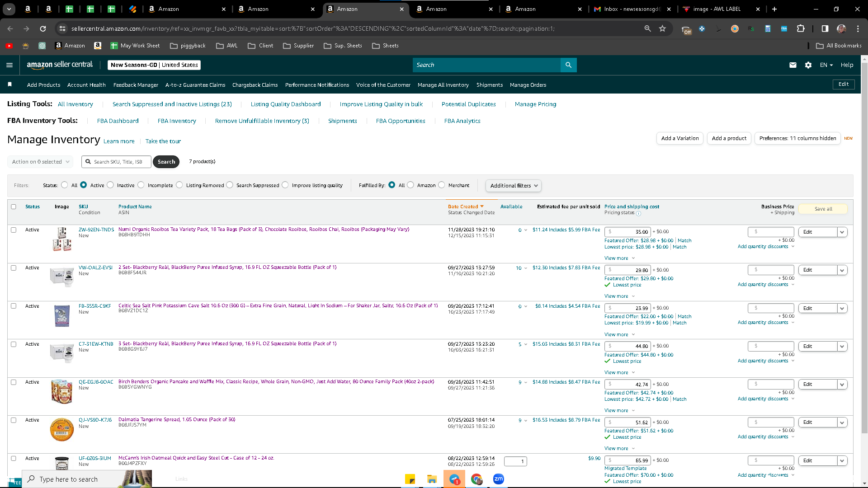
Task: Click the price field showing 35.00
Action: [627, 232]
